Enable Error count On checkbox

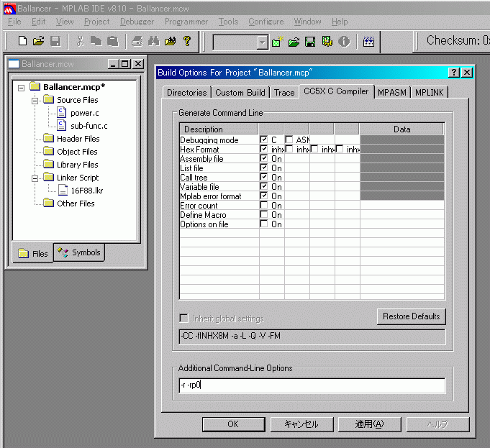(264, 205)
